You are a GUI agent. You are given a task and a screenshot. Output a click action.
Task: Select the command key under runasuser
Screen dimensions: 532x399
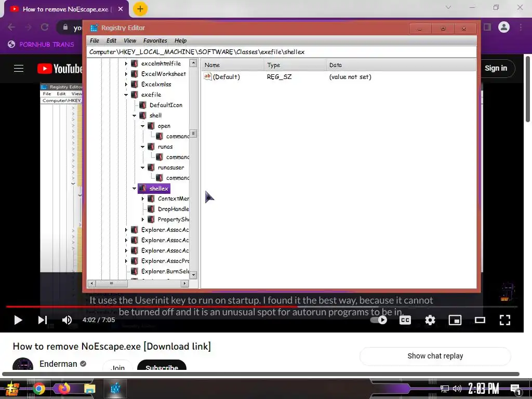[x=178, y=178]
